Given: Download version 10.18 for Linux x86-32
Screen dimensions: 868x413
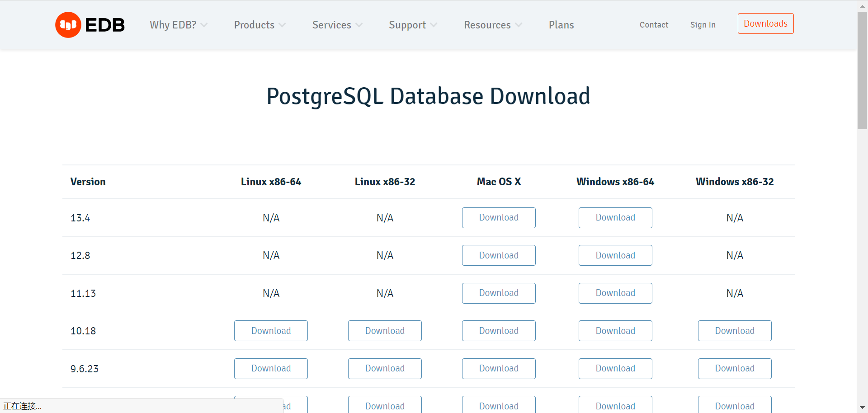Looking at the screenshot, I should tap(385, 331).
